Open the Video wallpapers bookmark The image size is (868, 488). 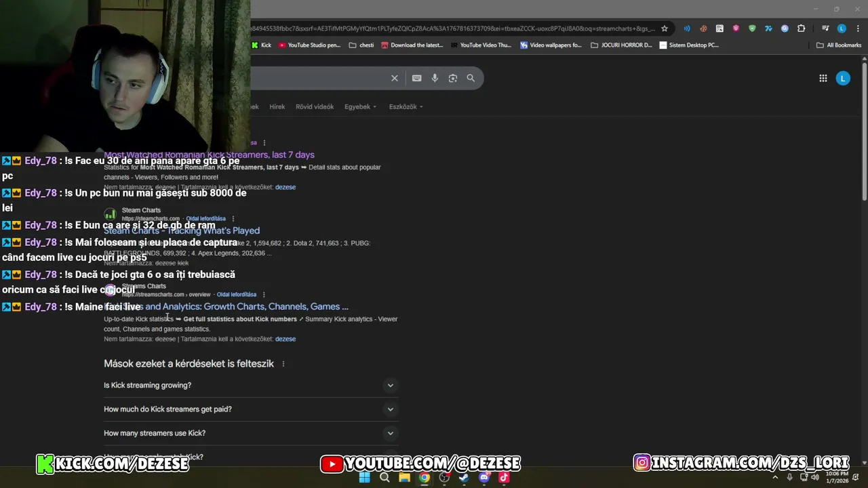pyautogui.click(x=551, y=45)
